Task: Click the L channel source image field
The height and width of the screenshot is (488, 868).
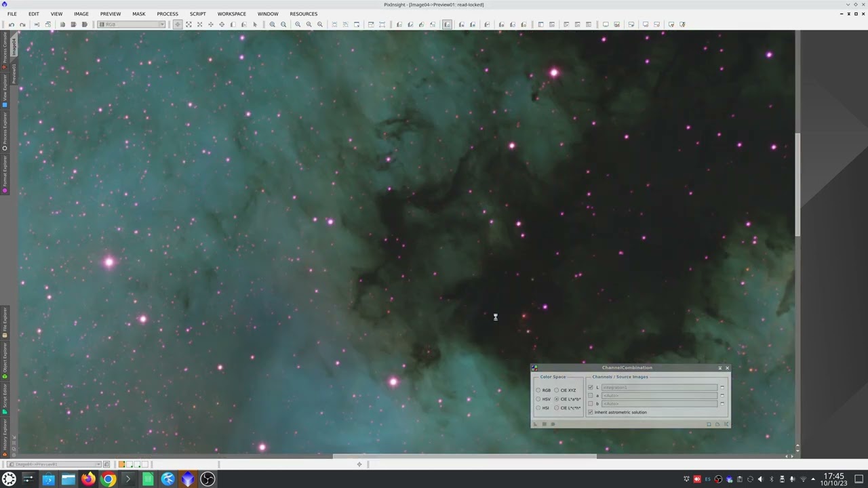Action: point(659,388)
